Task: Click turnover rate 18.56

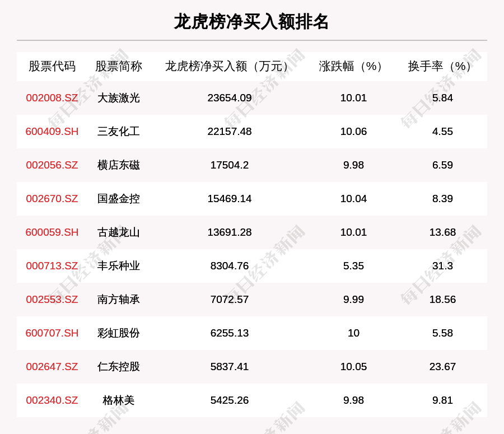Action: tap(442, 299)
